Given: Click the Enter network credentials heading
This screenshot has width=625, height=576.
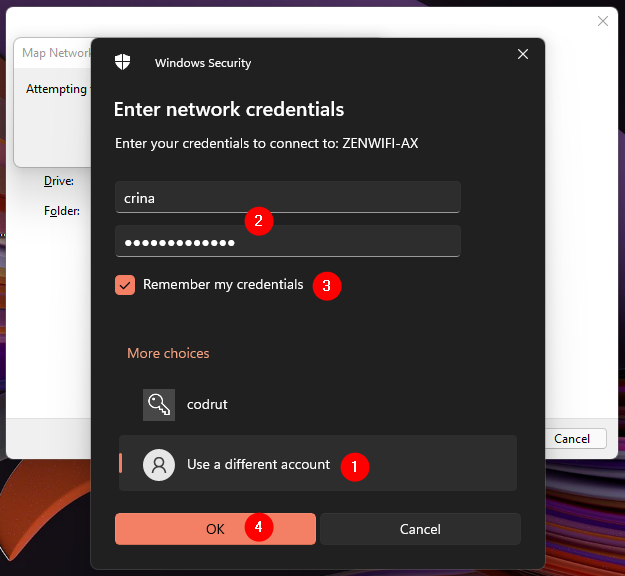Looking at the screenshot, I should click(x=229, y=109).
